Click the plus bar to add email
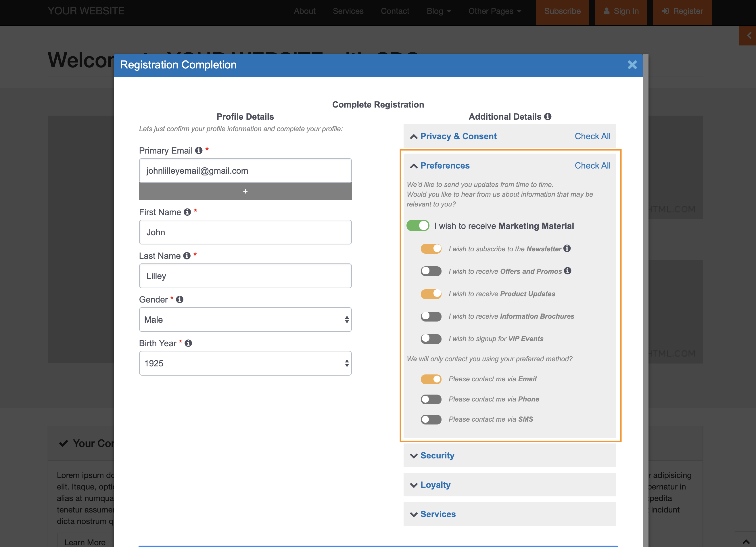Viewport: 756px width, 547px height. tap(245, 192)
